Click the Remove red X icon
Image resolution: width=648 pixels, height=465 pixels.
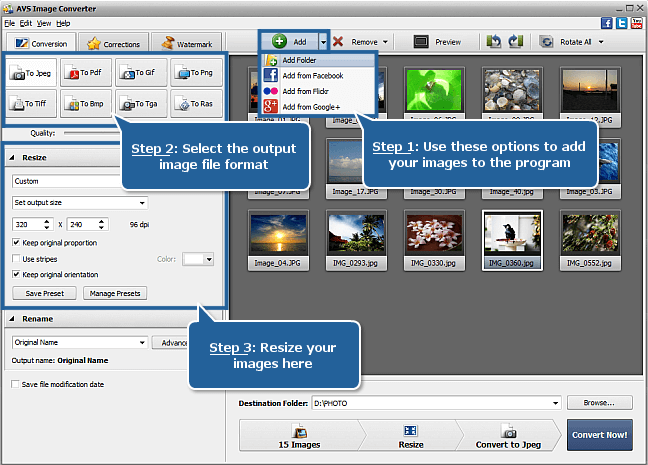click(338, 41)
